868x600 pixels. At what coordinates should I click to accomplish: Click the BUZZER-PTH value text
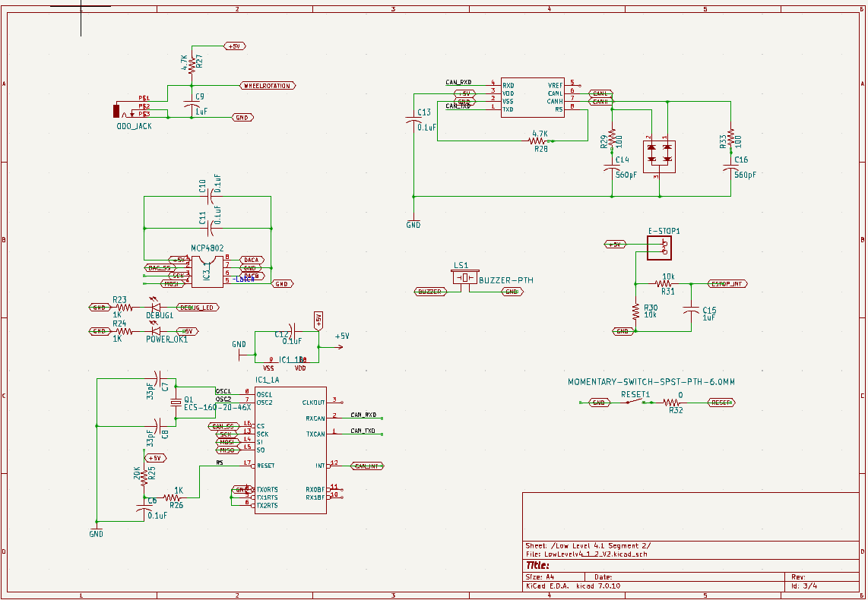pyautogui.click(x=506, y=280)
